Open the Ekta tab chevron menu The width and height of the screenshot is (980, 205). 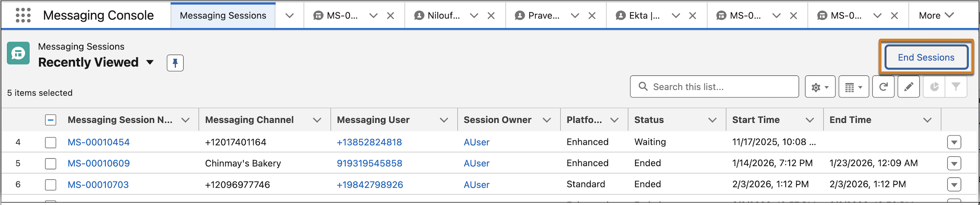coord(676,16)
